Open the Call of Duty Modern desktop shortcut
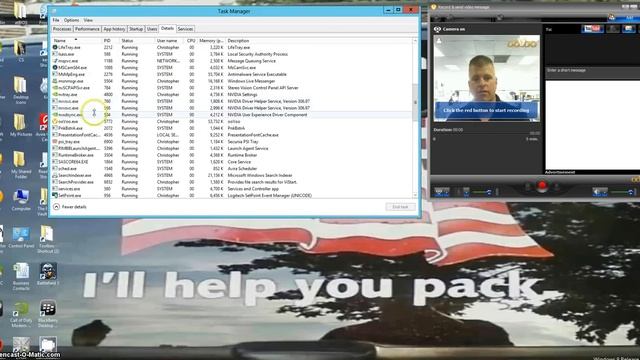 point(21,314)
